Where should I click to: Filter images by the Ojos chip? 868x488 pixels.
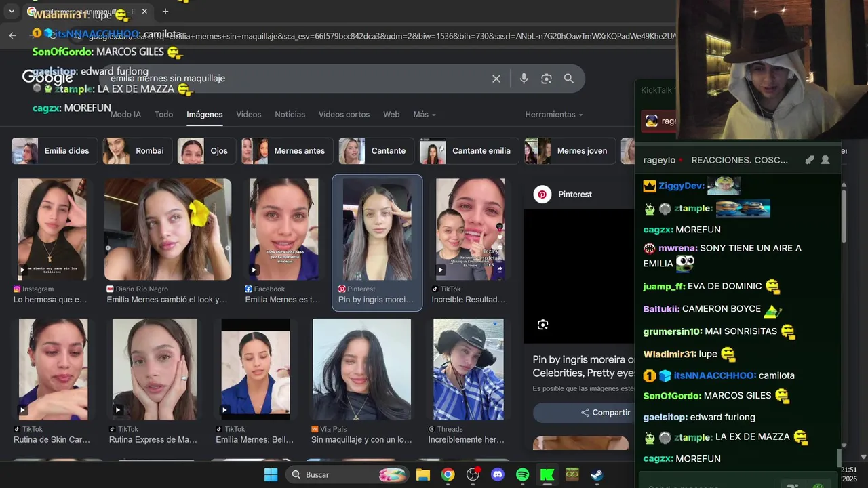207,151
